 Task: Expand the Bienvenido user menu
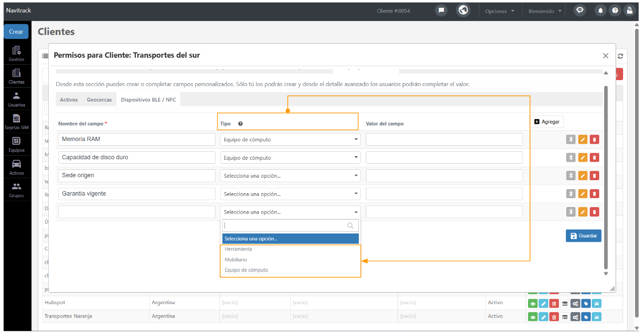545,11
